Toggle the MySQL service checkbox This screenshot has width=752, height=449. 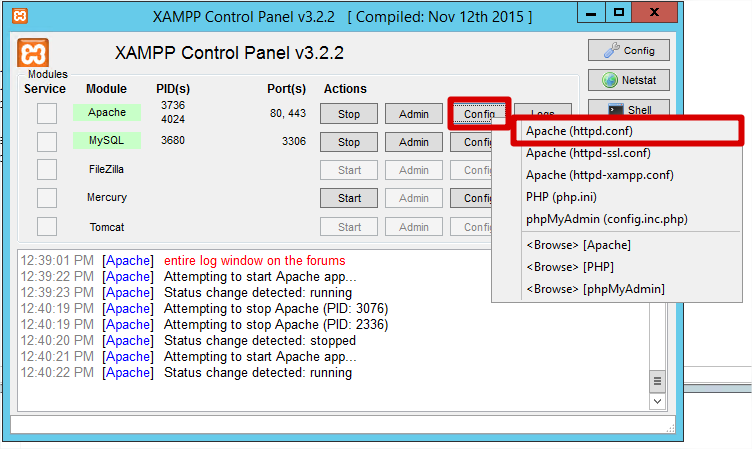point(47,142)
